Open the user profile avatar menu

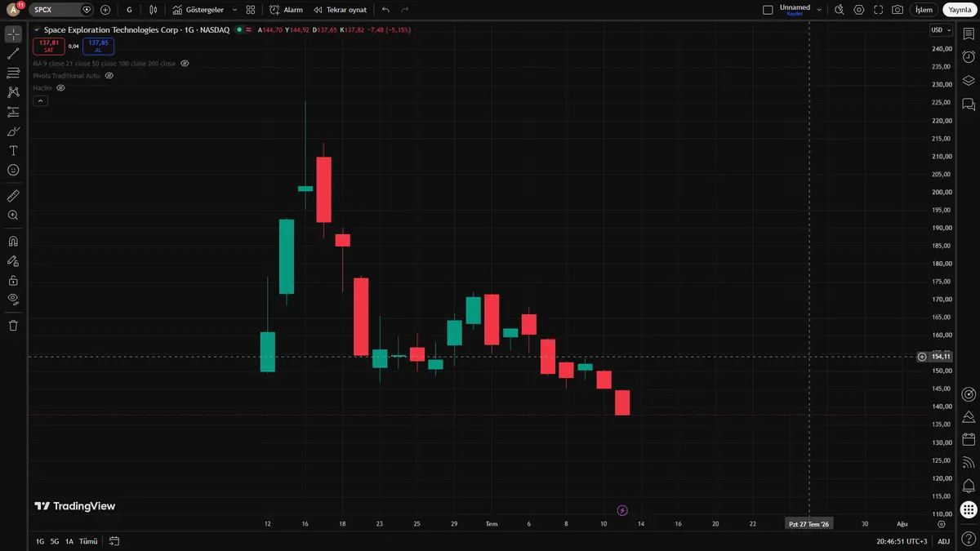pyautogui.click(x=13, y=10)
